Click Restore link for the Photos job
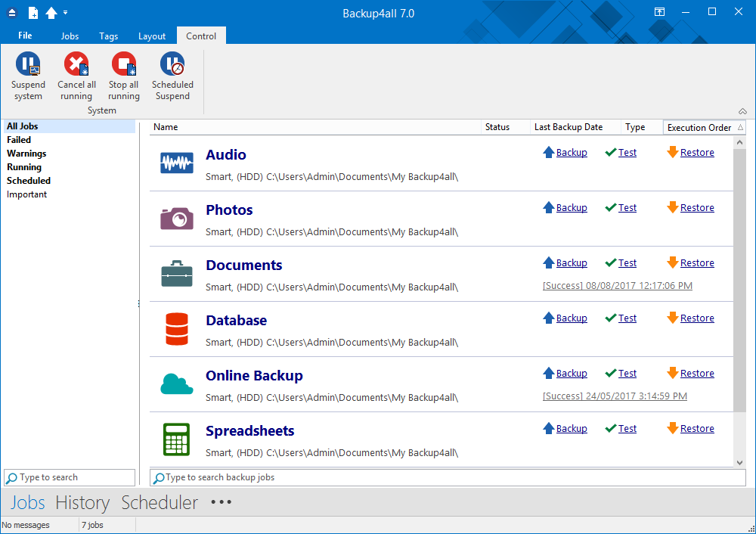756x534 pixels. [x=696, y=208]
